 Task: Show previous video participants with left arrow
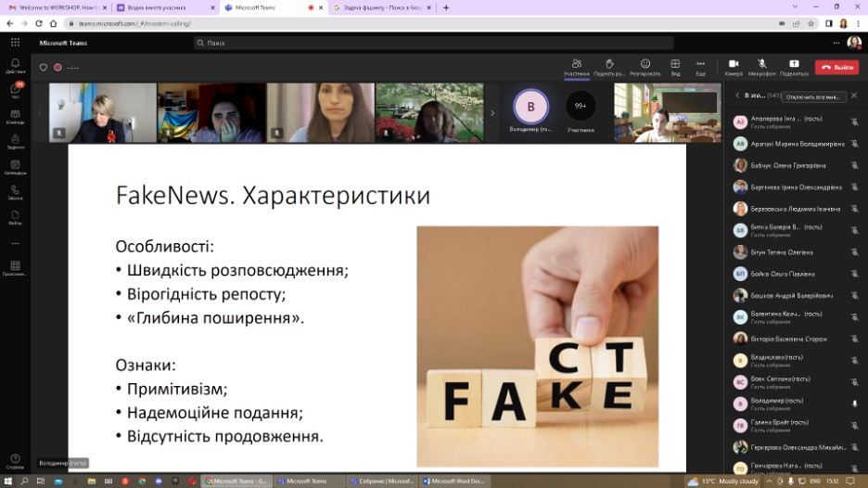coord(40,113)
